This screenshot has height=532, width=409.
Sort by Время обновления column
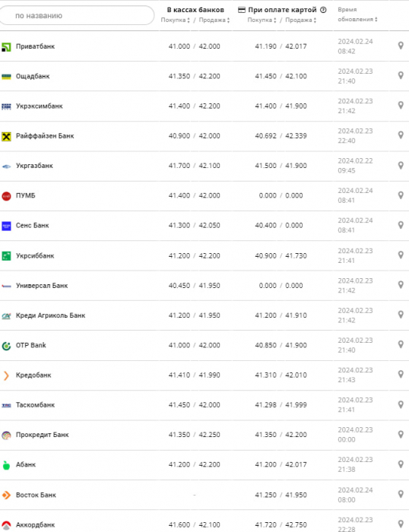[x=357, y=14]
